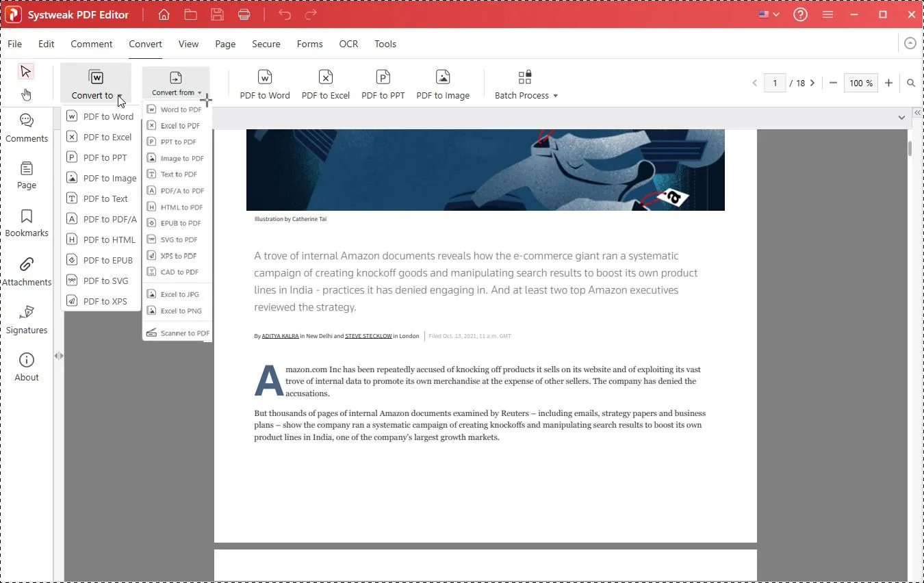924x583 pixels.
Task: Open the Page side panel
Action: click(27, 176)
